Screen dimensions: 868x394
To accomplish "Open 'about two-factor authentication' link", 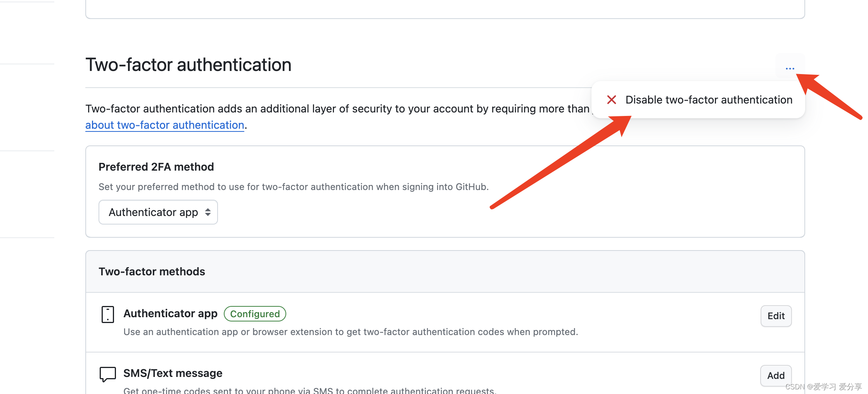I will click(x=165, y=125).
